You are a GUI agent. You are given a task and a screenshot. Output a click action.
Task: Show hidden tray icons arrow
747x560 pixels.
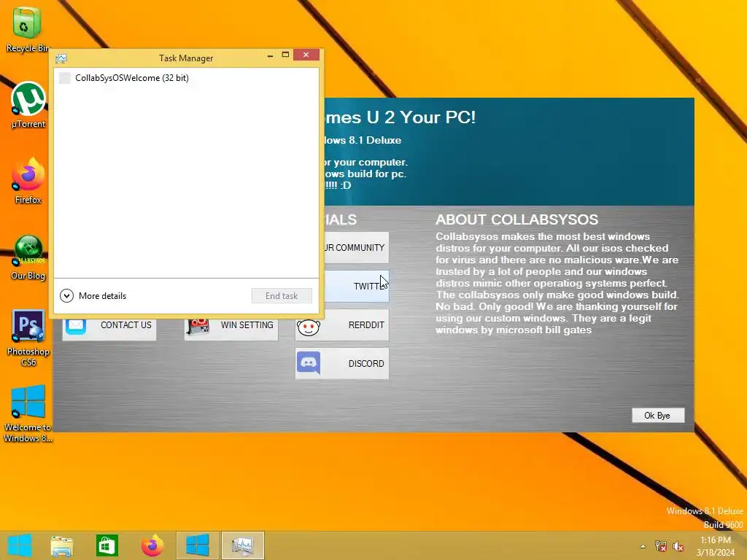(x=643, y=546)
